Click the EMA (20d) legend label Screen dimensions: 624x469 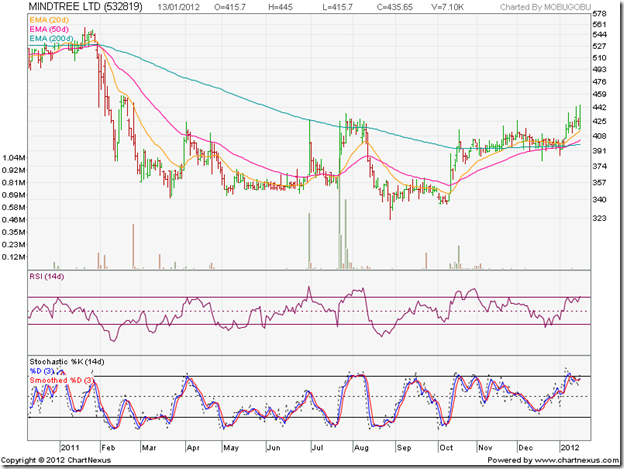[49, 20]
